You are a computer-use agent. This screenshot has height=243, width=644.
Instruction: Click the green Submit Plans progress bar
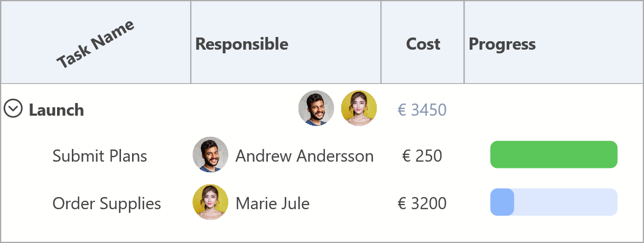554,155
